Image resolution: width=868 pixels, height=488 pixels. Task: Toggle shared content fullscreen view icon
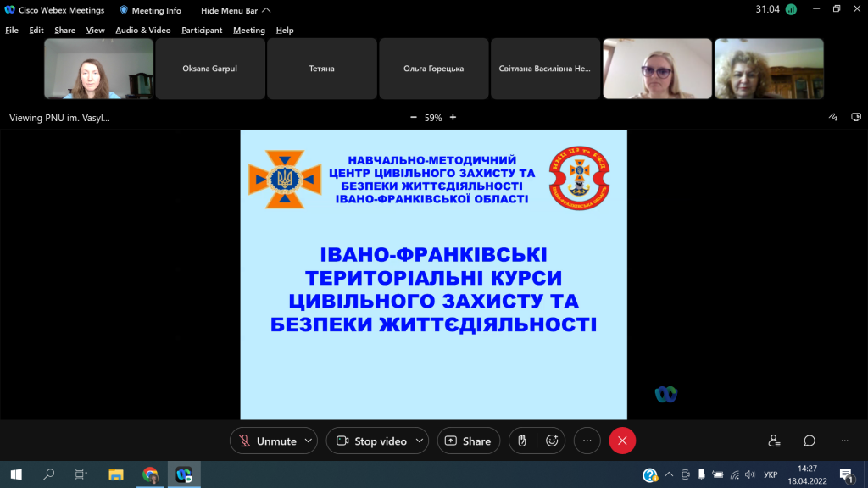pos(857,118)
